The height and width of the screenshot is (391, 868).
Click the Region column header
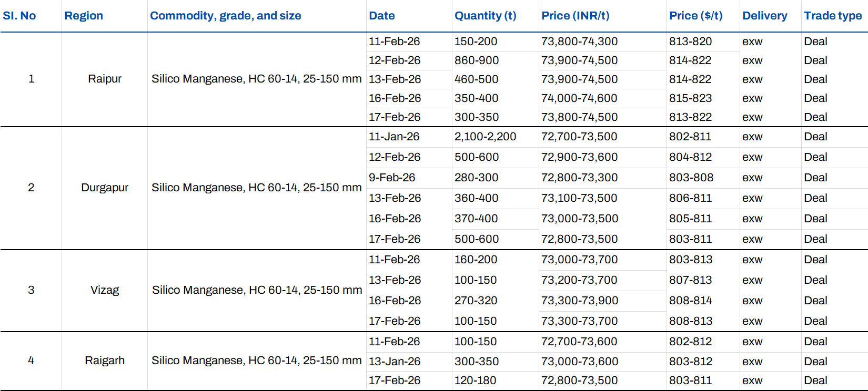(84, 16)
